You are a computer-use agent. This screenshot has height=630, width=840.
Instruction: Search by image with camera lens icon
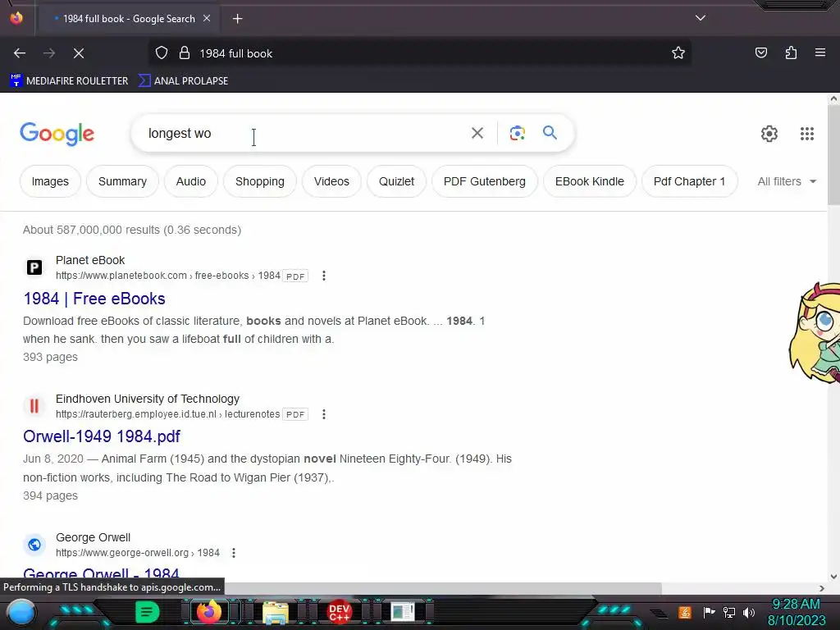(517, 133)
